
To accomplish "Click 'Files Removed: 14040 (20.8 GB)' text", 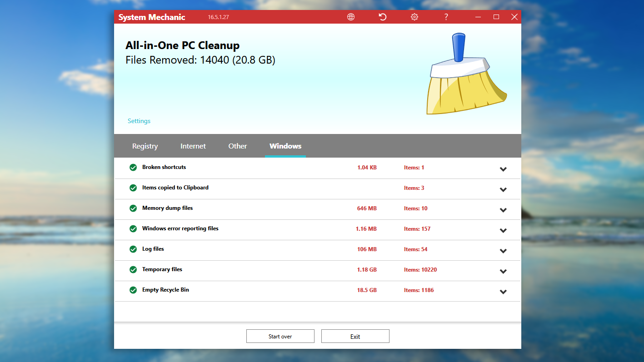I will (200, 60).
